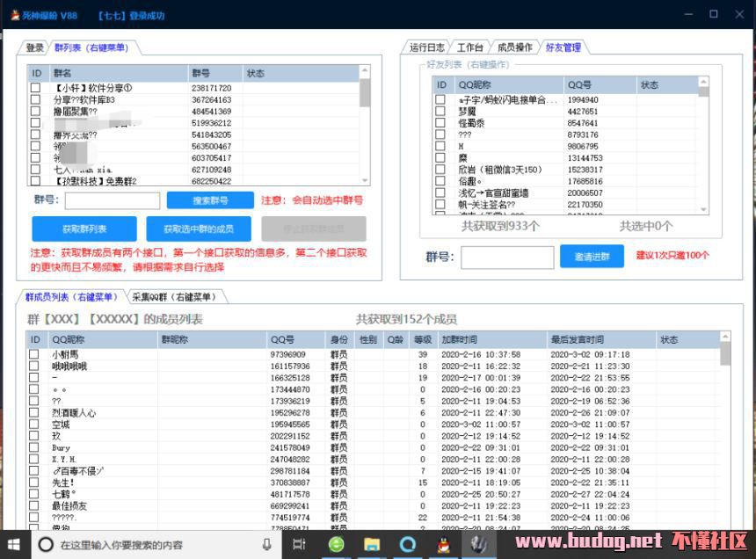This screenshot has width=756, height=559.
Task: Open the Windows Start menu
Action: (x=13, y=545)
